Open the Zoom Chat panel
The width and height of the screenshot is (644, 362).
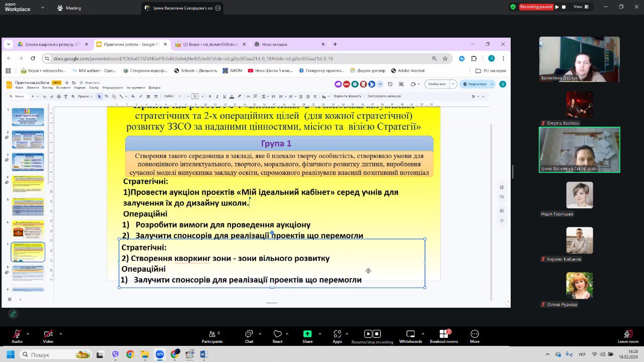click(x=249, y=335)
